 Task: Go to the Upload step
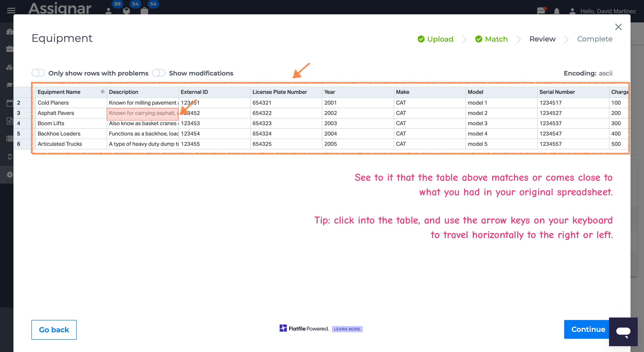[435, 39]
